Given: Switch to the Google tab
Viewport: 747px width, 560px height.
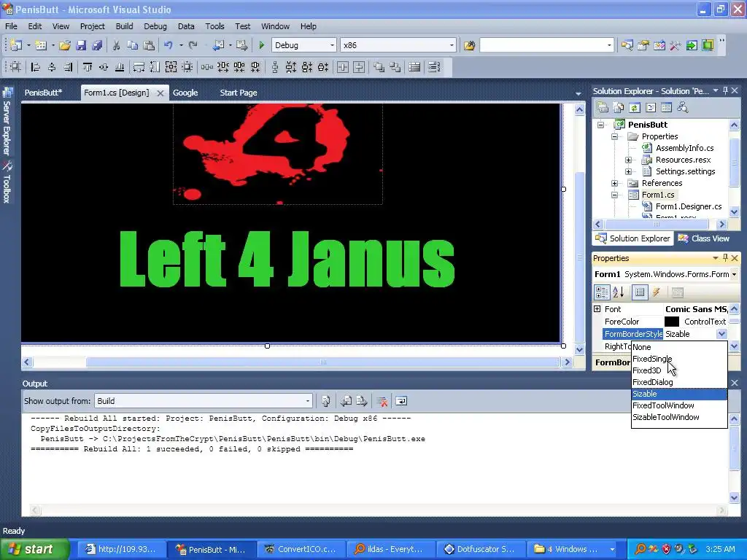Looking at the screenshot, I should click(185, 93).
